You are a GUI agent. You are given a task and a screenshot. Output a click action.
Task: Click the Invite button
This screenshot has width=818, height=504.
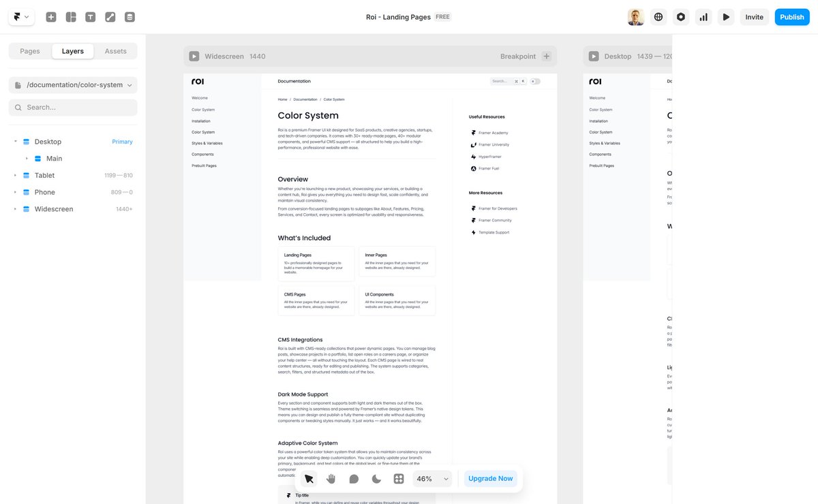tap(755, 17)
